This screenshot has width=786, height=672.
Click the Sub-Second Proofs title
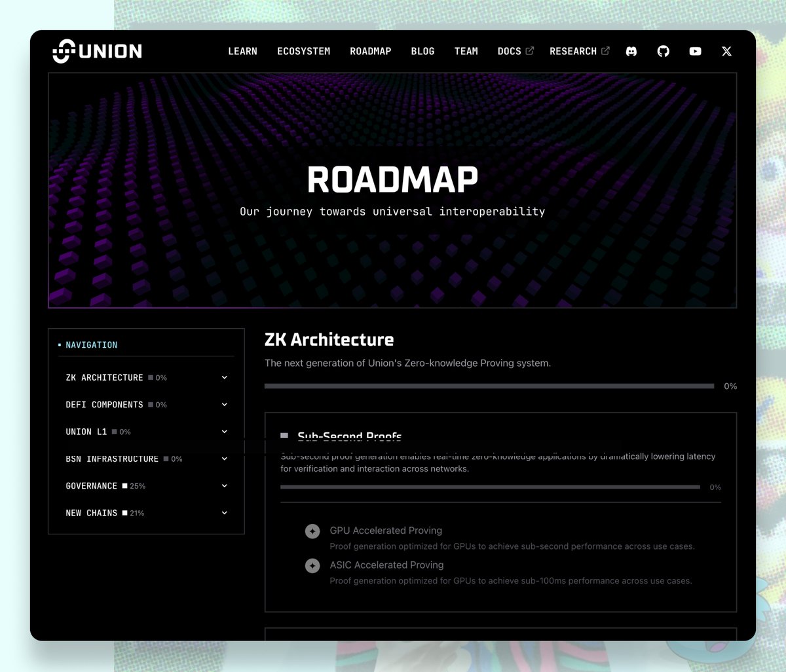[349, 436]
